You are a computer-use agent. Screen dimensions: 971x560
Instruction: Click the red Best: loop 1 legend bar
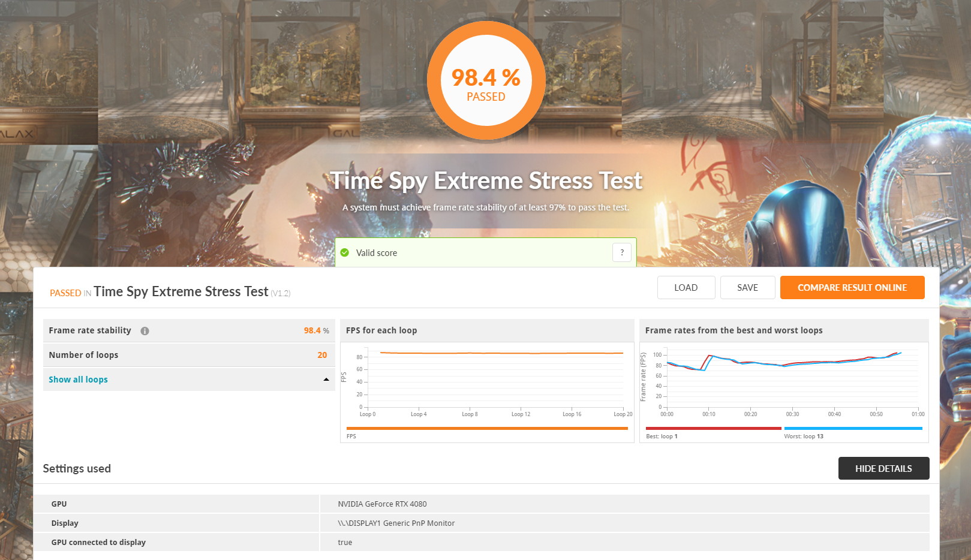click(x=714, y=428)
